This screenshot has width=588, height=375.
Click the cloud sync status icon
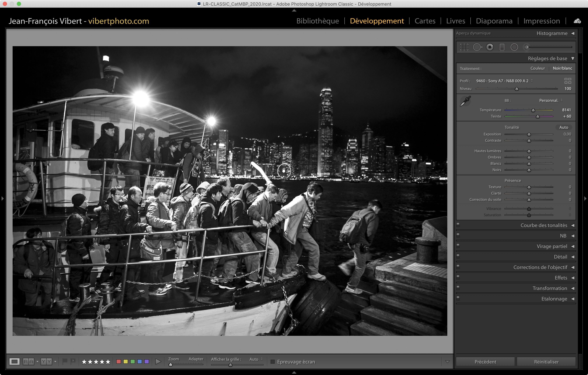pos(577,21)
